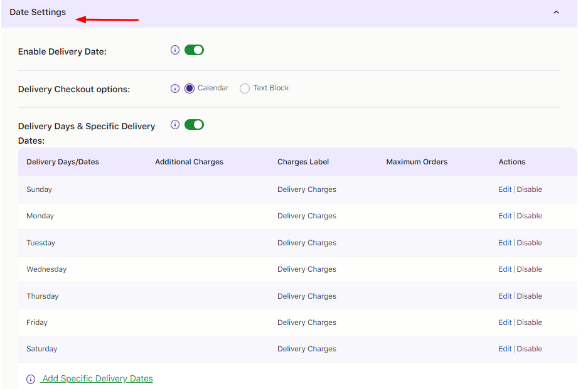Image resolution: width=588 pixels, height=389 pixels.
Task: Click the Date Settings header title
Action: pyautogui.click(x=38, y=13)
